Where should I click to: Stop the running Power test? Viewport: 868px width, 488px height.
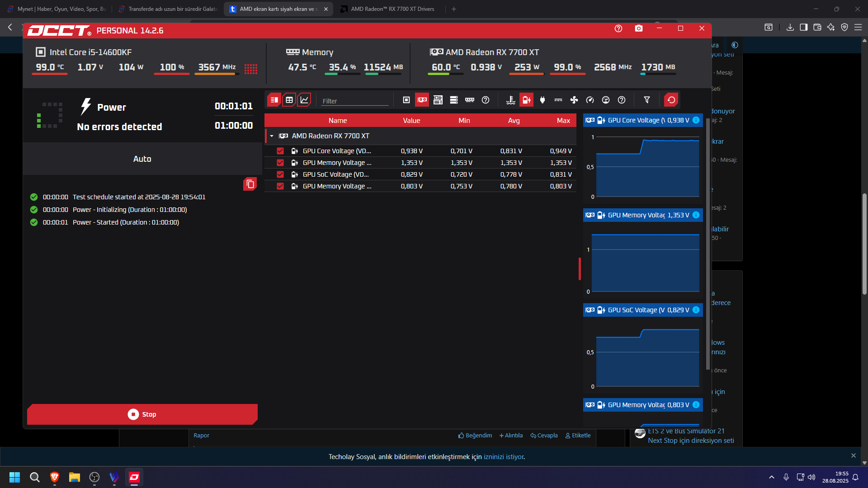pyautogui.click(x=142, y=414)
